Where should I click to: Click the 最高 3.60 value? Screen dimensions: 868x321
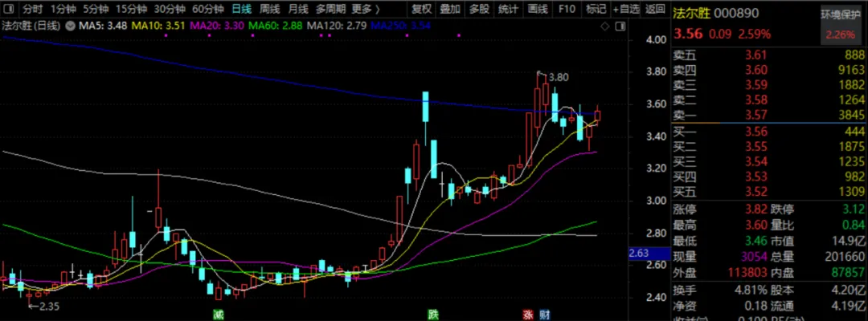click(x=756, y=226)
